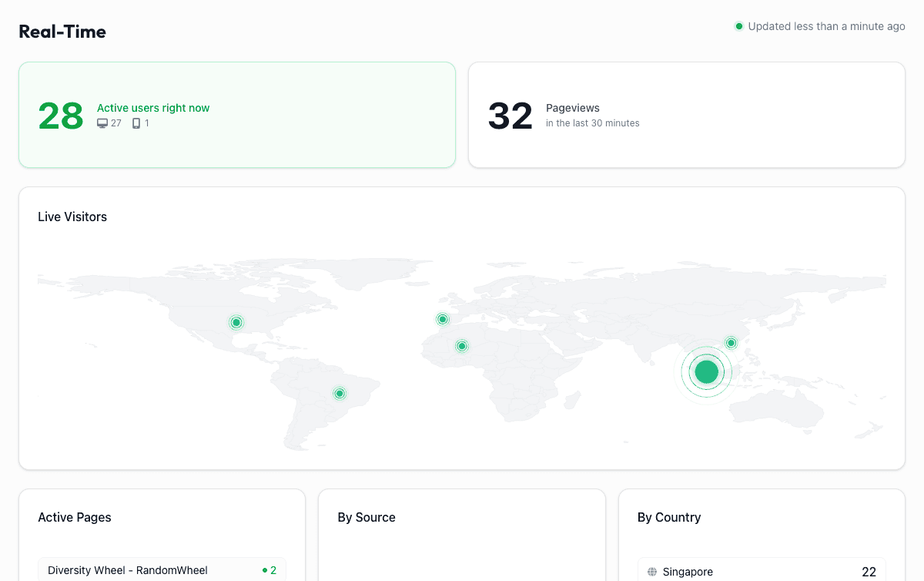Image resolution: width=924 pixels, height=581 pixels.
Task: Click the Pageviews count of 32
Action: point(510,115)
